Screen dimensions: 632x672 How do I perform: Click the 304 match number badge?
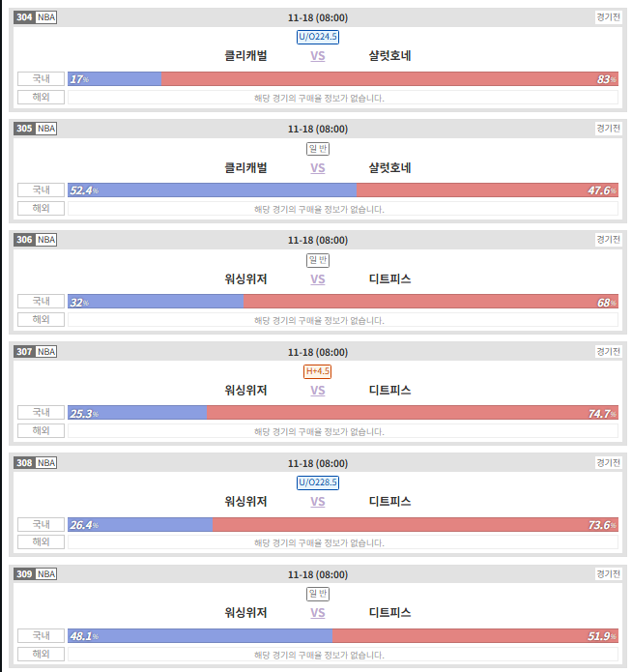(x=24, y=17)
